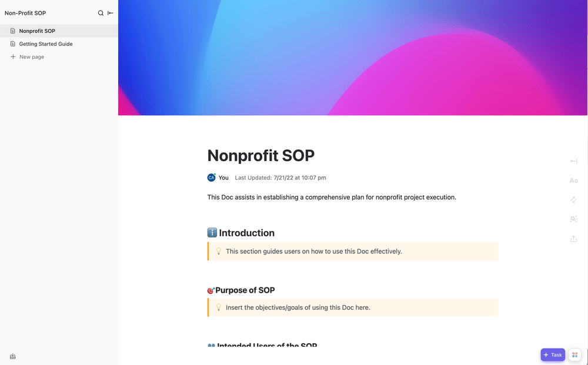Click the Purpose of SOP heading
588x365 pixels.
[x=245, y=290]
